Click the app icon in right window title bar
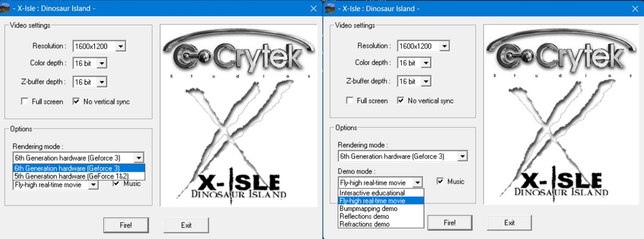The image size is (644, 239). click(x=330, y=8)
